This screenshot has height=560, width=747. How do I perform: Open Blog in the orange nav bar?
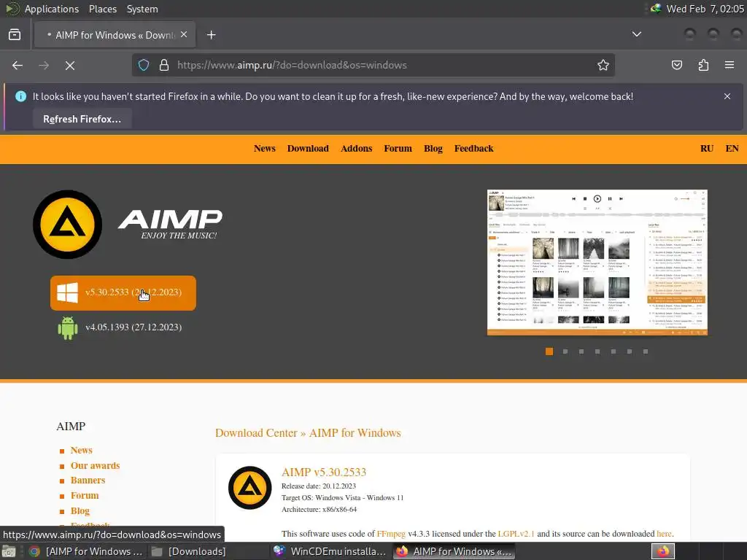pos(433,149)
